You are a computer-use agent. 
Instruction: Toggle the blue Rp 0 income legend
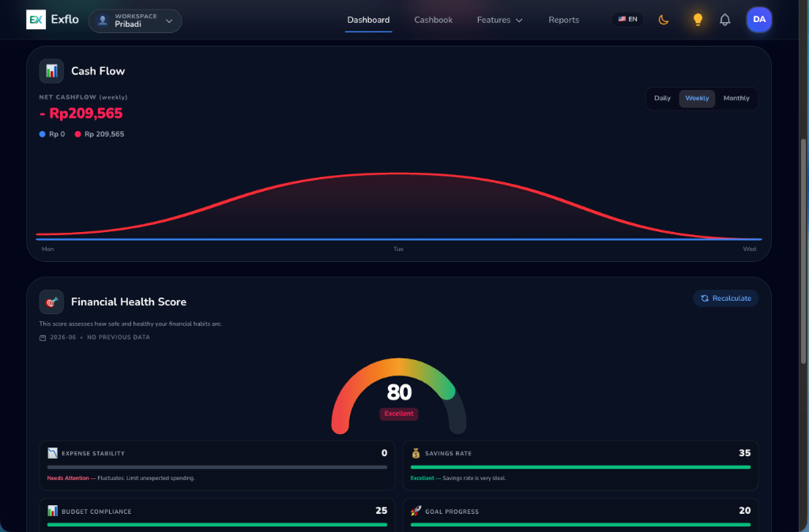[x=52, y=134]
